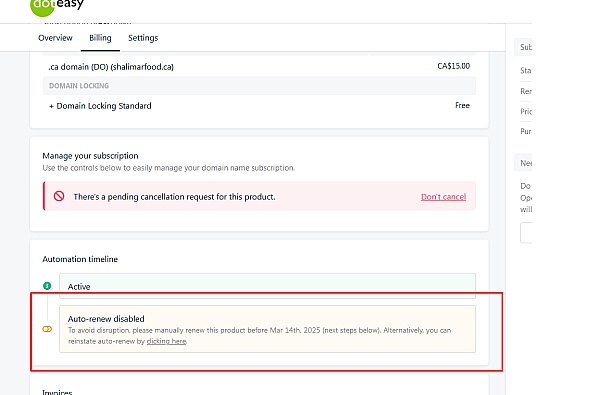Click the Manage your subscription heading
This screenshot has height=395, width=600.
90,156
